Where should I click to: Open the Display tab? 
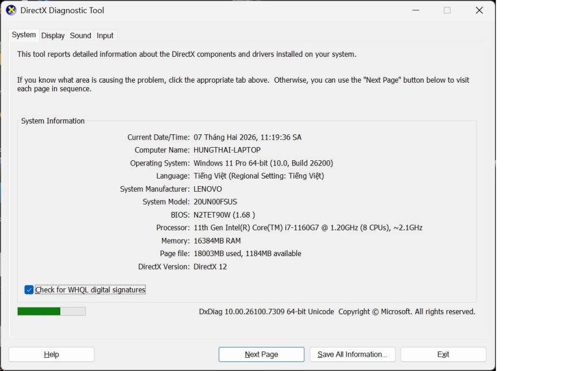coord(52,36)
